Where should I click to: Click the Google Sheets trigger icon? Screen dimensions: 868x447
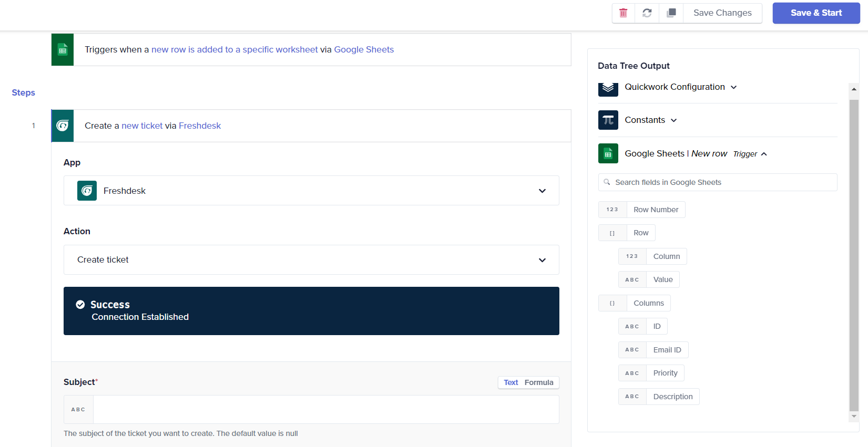coord(63,50)
